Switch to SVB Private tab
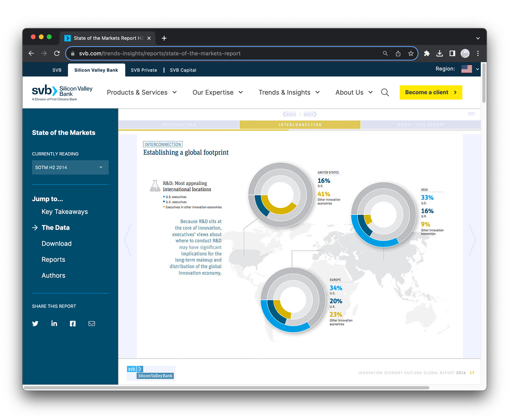 pos(144,70)
